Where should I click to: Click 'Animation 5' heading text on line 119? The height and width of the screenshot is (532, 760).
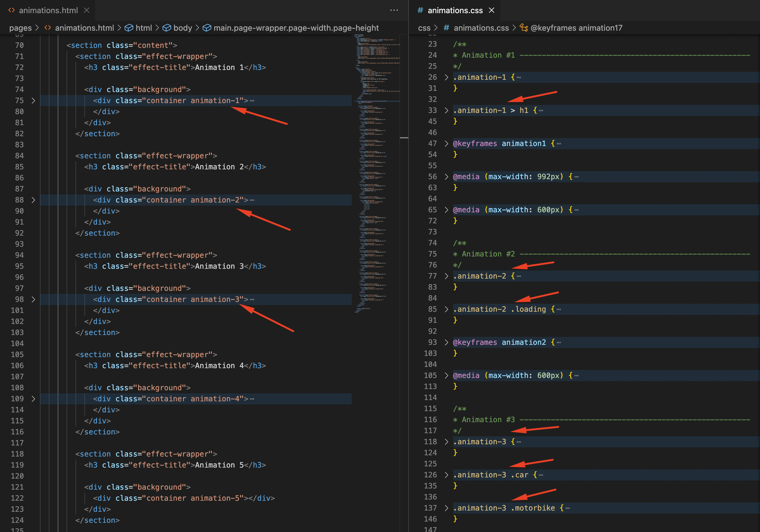[219, 465]
